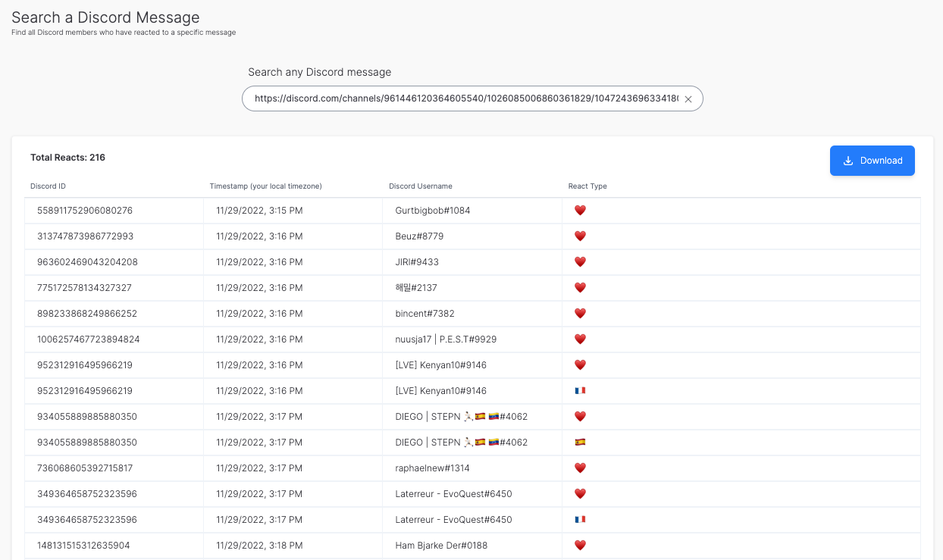Screen dimensions: 943x560
Task: Click the heart react for Gurtbigbob#1084
Action: (x=580, y=211)
